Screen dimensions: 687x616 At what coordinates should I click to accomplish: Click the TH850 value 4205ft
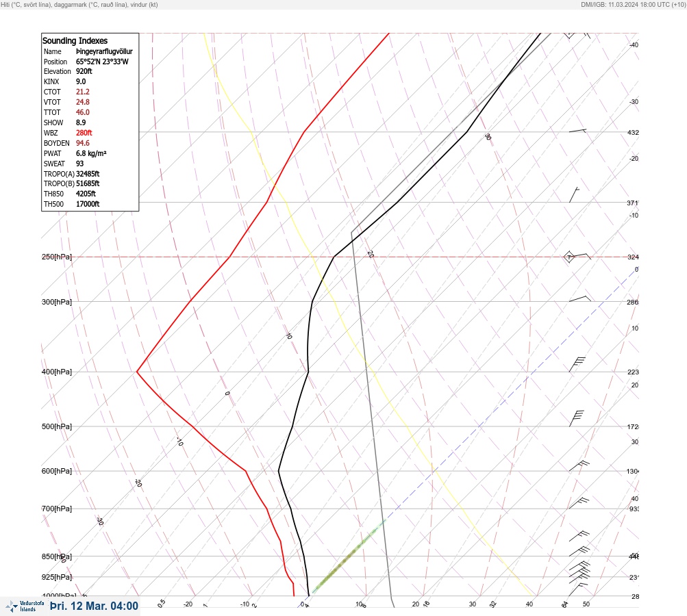pyautogui.click(x=86, y=194)
